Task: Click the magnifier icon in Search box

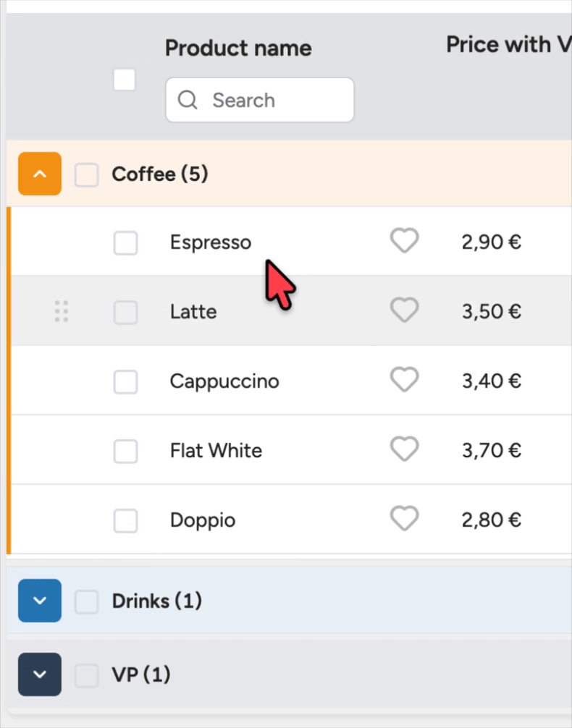Action: [x=188, y=100]
